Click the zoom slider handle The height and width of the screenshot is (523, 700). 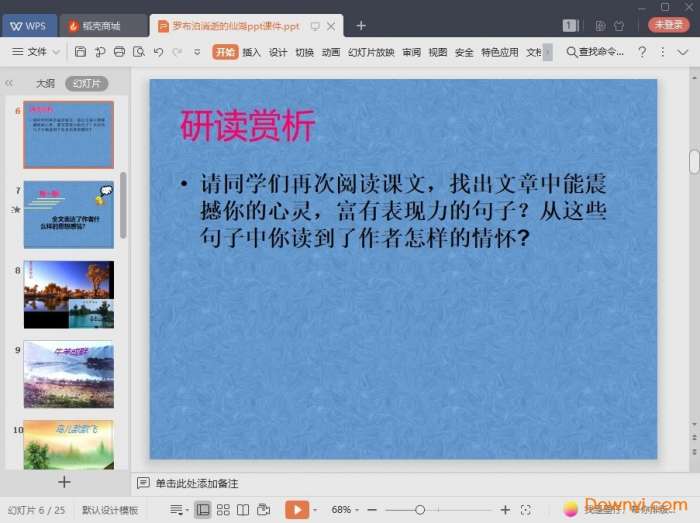coord(420,510)
